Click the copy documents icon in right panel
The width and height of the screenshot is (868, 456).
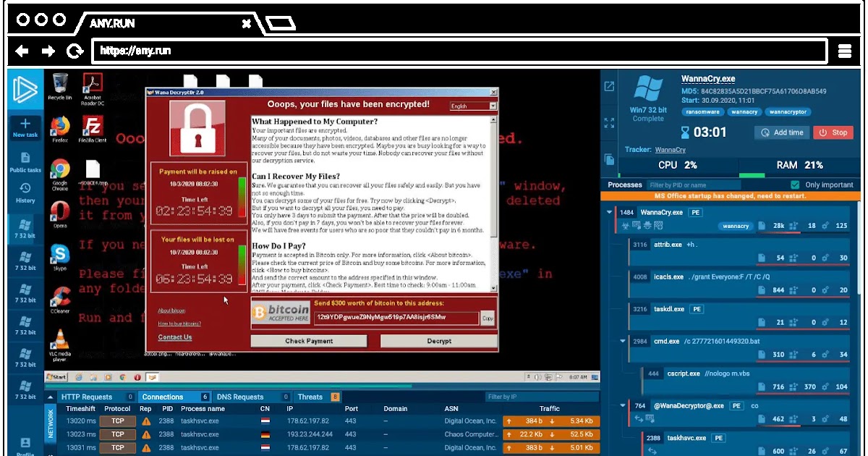pos(609,159)
